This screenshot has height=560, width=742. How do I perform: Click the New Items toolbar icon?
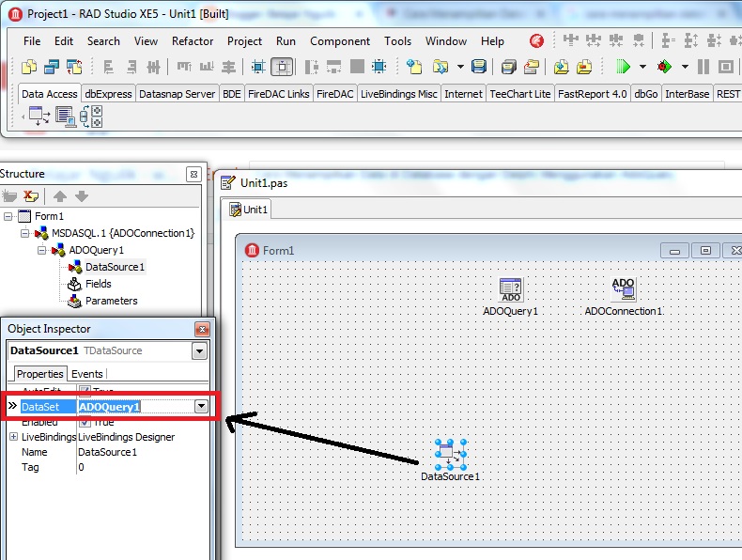(x=414, y=67)
